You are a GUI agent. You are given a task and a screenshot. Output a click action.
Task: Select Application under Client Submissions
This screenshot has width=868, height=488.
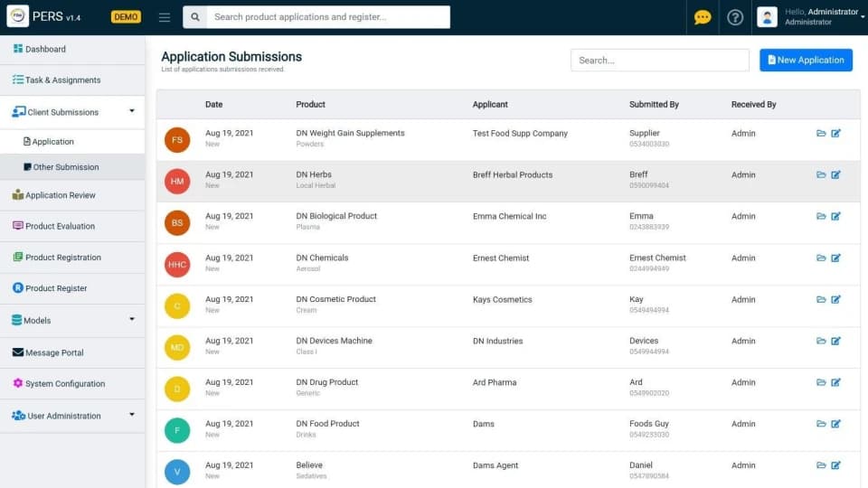72,142
